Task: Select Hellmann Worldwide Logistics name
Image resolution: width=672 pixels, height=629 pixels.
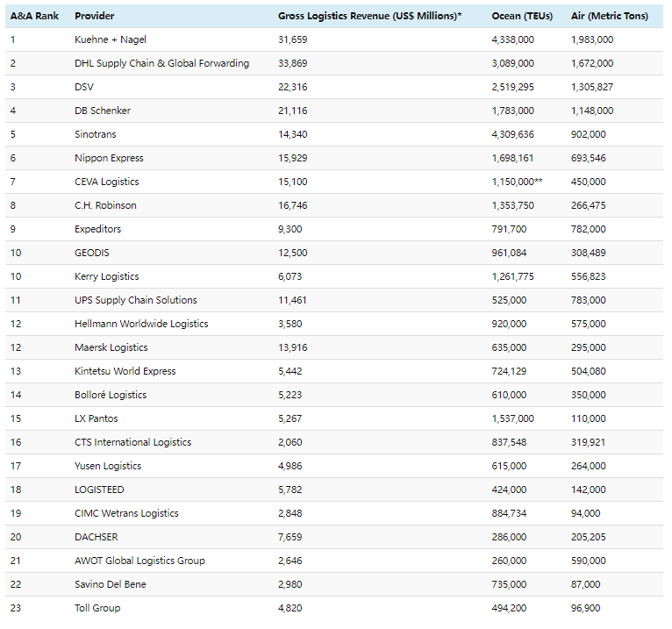Action: (x=141, y=325)
